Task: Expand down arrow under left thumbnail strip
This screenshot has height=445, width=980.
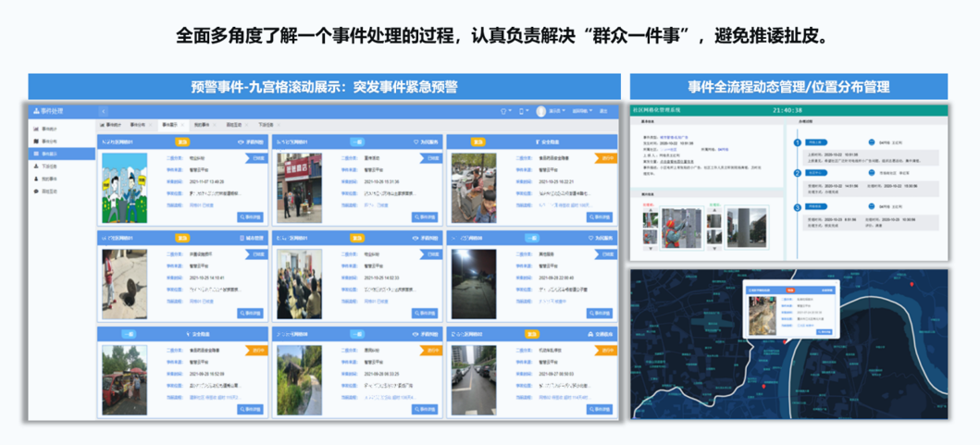Action: 650,248
